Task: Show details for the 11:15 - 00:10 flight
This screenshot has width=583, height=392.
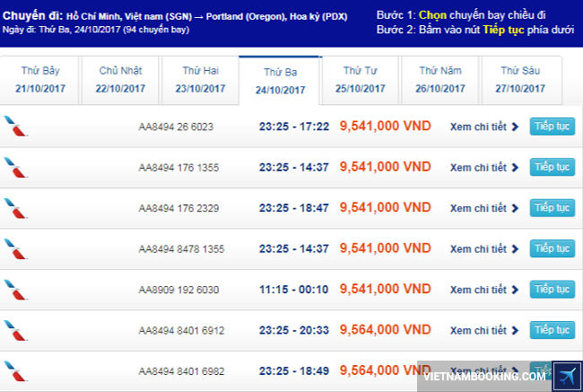Action: (484, 289)
